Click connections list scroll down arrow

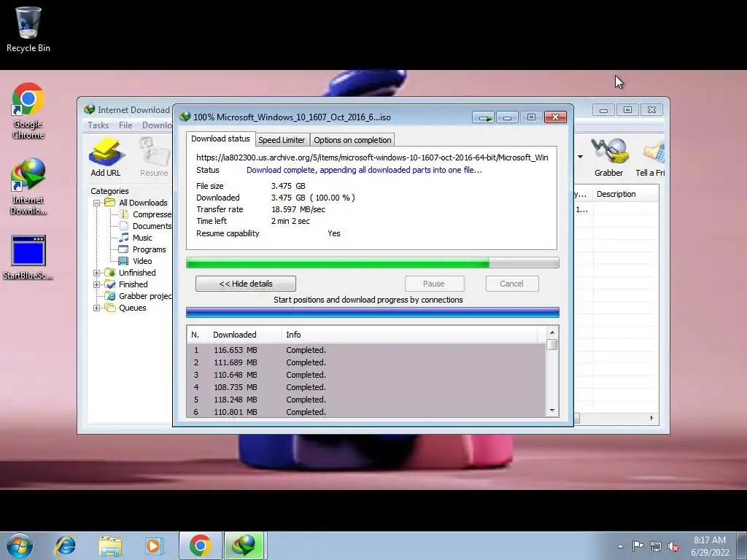552,411
